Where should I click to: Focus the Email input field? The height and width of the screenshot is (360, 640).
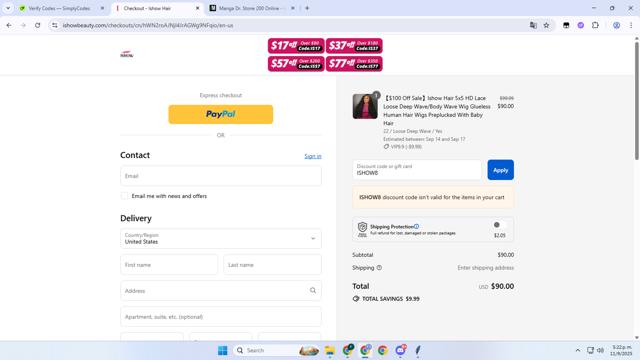221,176
